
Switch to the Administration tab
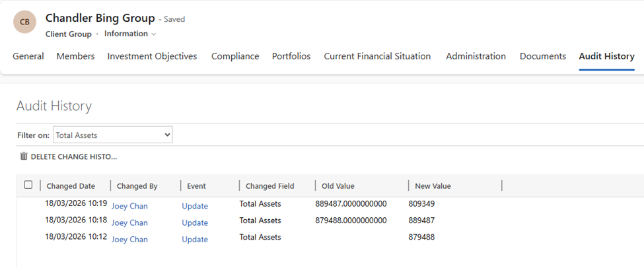476,56
